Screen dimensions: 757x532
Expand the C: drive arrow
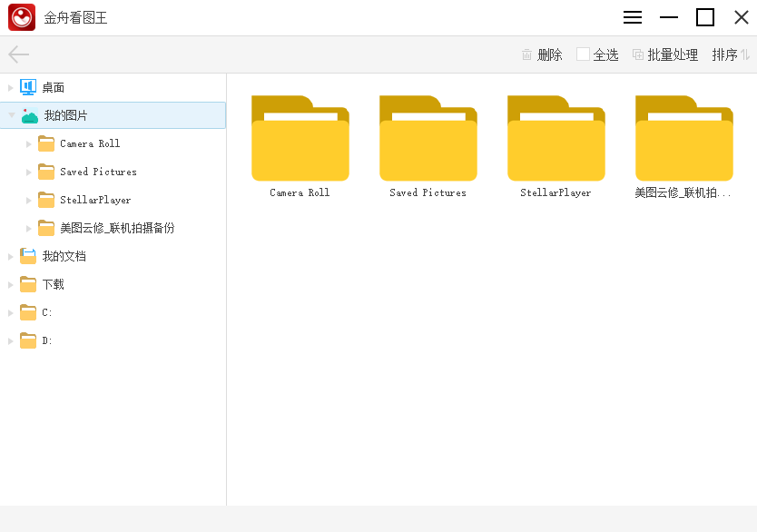10,313
